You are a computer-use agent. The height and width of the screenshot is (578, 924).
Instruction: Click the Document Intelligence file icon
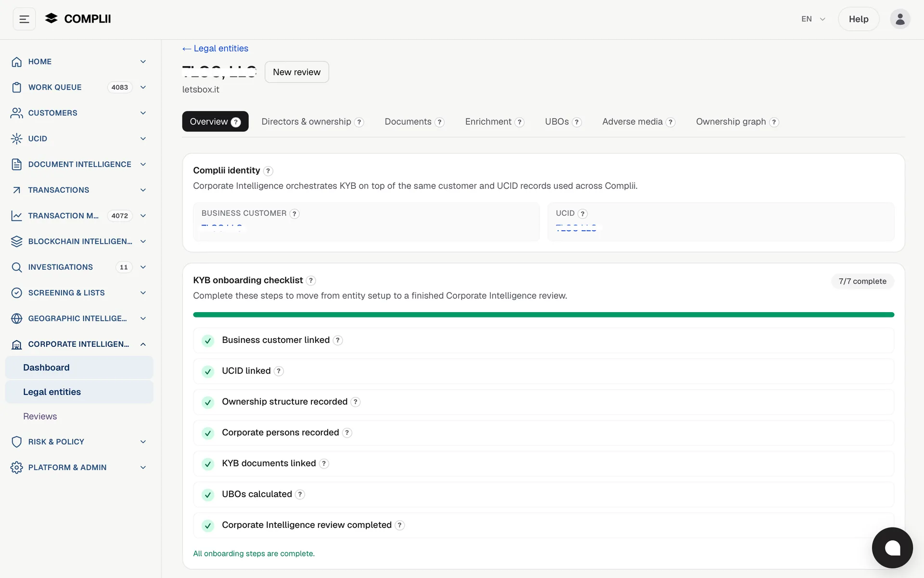coord(17,164)
